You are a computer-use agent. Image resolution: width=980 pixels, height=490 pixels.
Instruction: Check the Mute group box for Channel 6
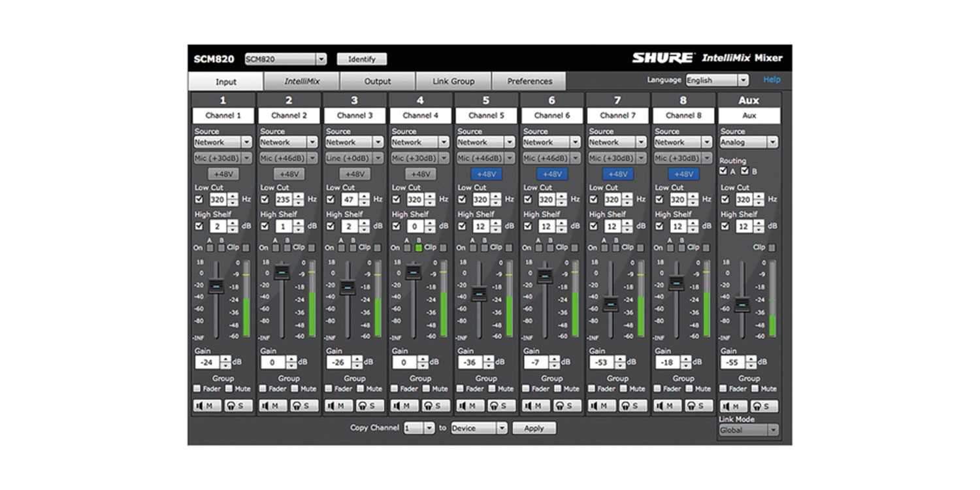click(x=557, y=388)
